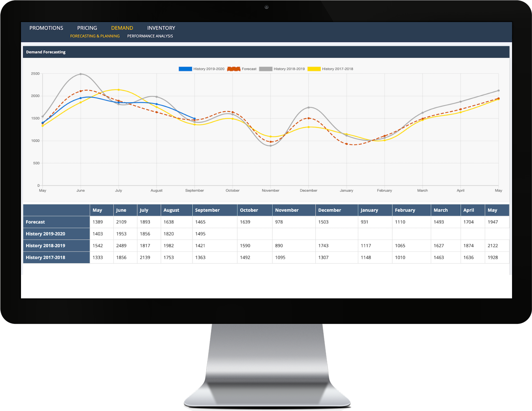Image resolution: width=532 pixels, height=411 pixels.
Task: Click the History 2019-2020 row header
Action: [56, 234]
